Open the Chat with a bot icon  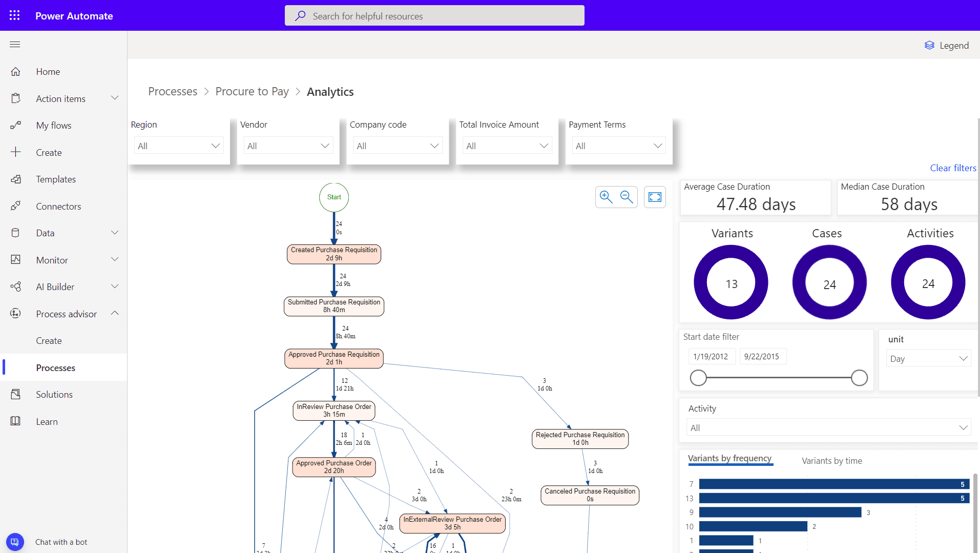[x=15, y=541]
